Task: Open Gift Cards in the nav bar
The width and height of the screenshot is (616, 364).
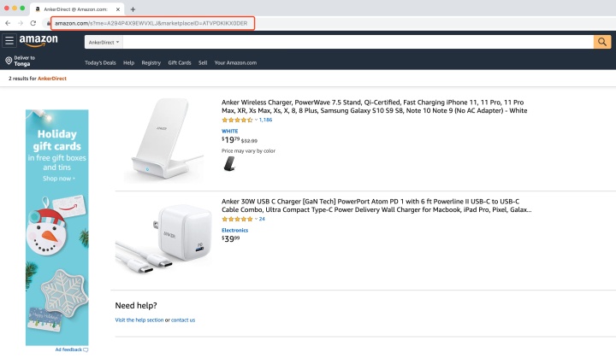Action: click(x=180, y=62)
